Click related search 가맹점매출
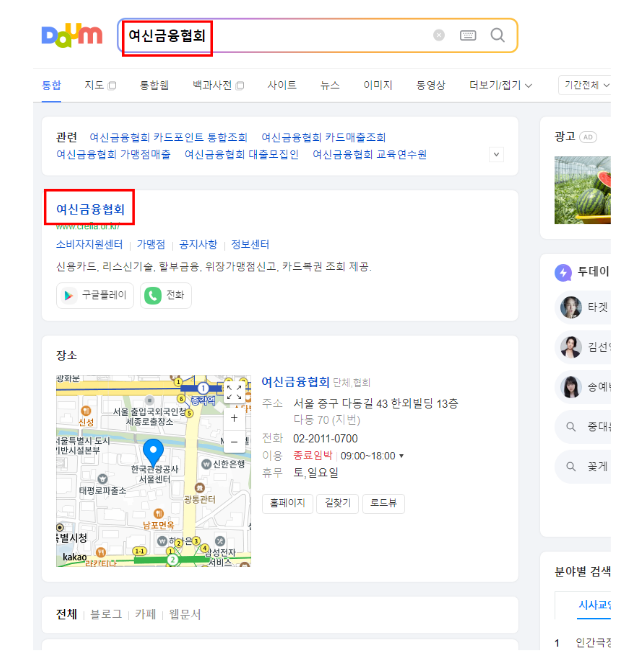Screen dimensions: 634x660 [114, 154]
